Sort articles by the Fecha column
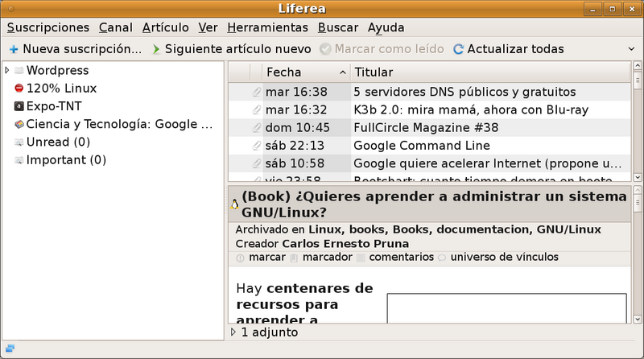The width and height of the screenshot is (644, 359). click(x=306, y=72)
